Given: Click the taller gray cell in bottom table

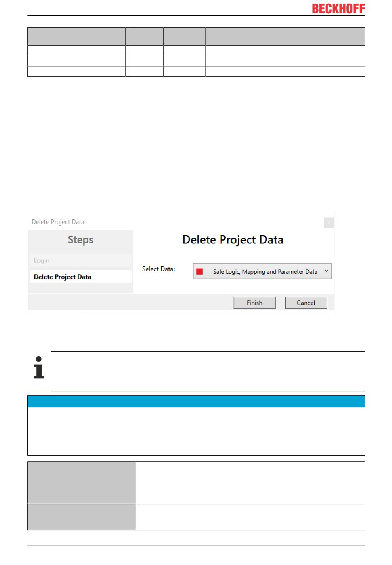Looking at the screenshot, I should coord(82,483).
